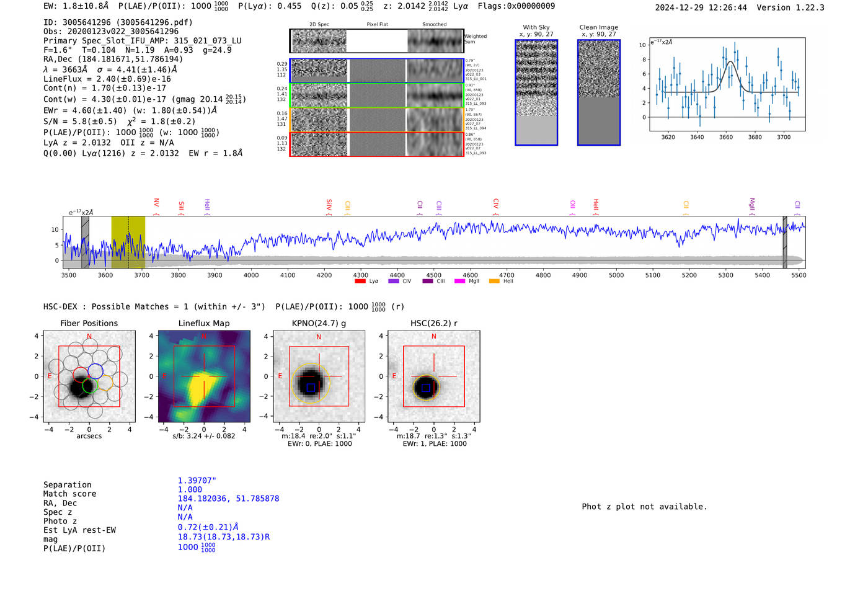Screen dimensions: 868x591
Task: Click the Primary Spec_Slot_IFU_AMP line
Action: 143,41
